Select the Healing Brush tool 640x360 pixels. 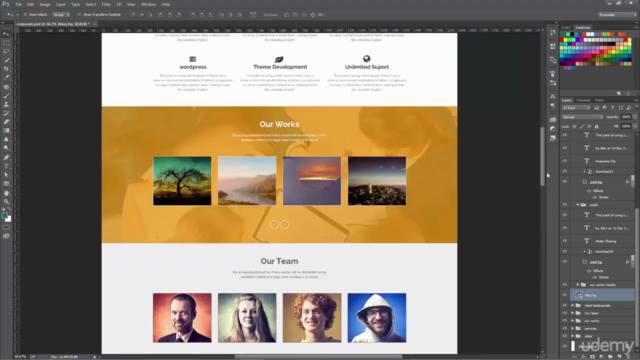coord(6,87)
